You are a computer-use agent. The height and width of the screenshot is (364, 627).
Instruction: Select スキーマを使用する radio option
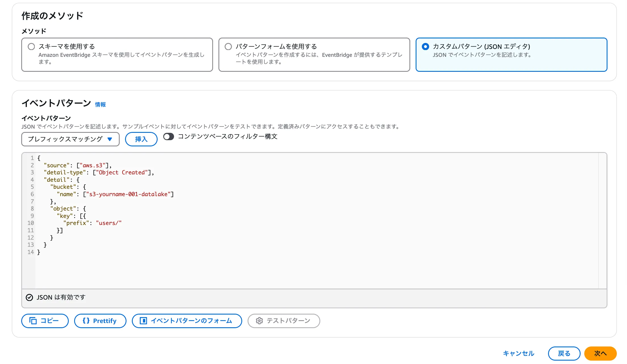tap(31, 47)
